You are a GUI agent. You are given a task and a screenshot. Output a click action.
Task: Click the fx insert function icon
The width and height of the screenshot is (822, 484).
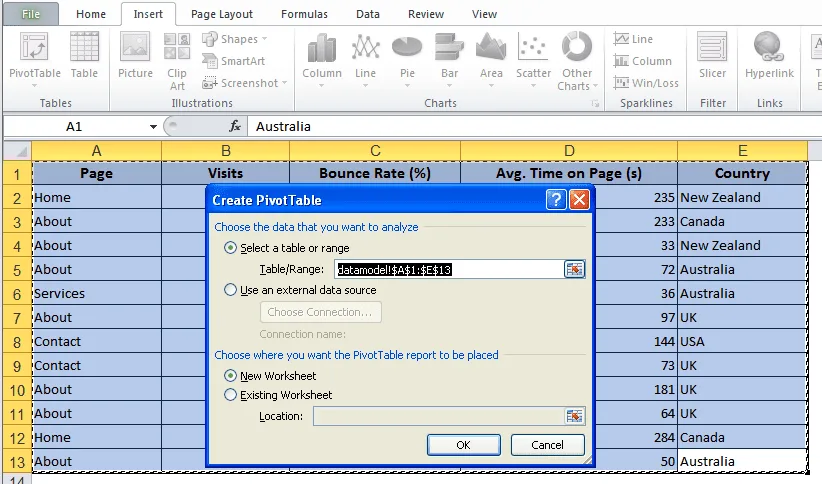click(235, 126)
